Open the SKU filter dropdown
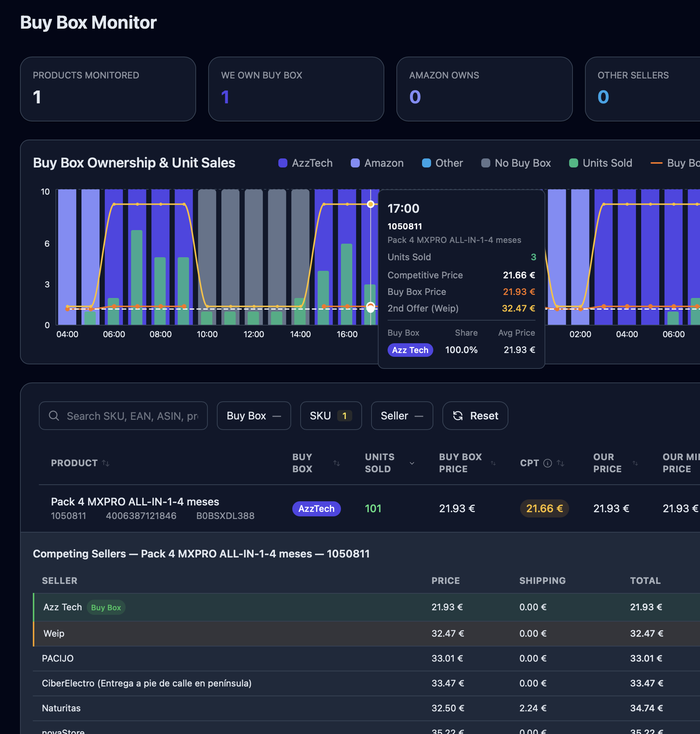The width and height of the screenshot is (700, 734). point(331,416)
